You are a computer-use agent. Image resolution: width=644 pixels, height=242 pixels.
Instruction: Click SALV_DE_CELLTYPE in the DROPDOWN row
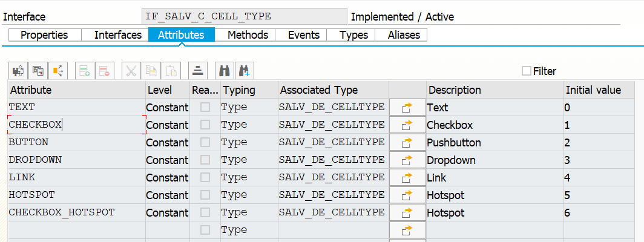click(x=333, y=160)
